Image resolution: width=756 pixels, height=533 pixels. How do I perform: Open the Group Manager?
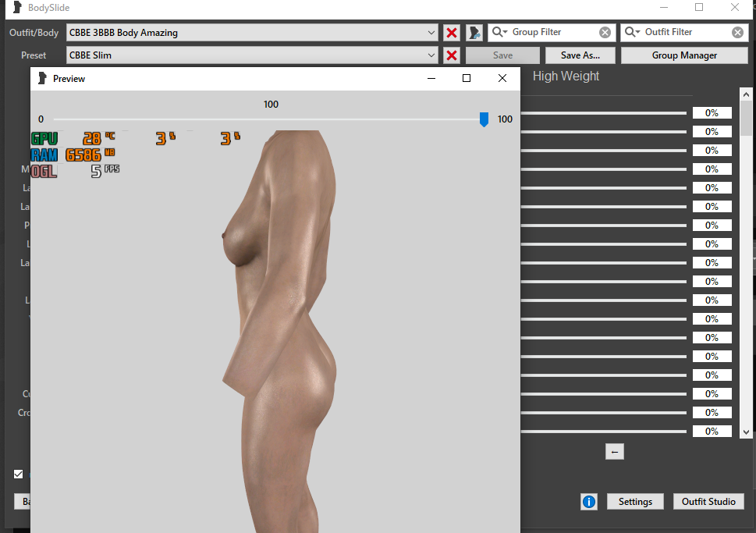684,55
